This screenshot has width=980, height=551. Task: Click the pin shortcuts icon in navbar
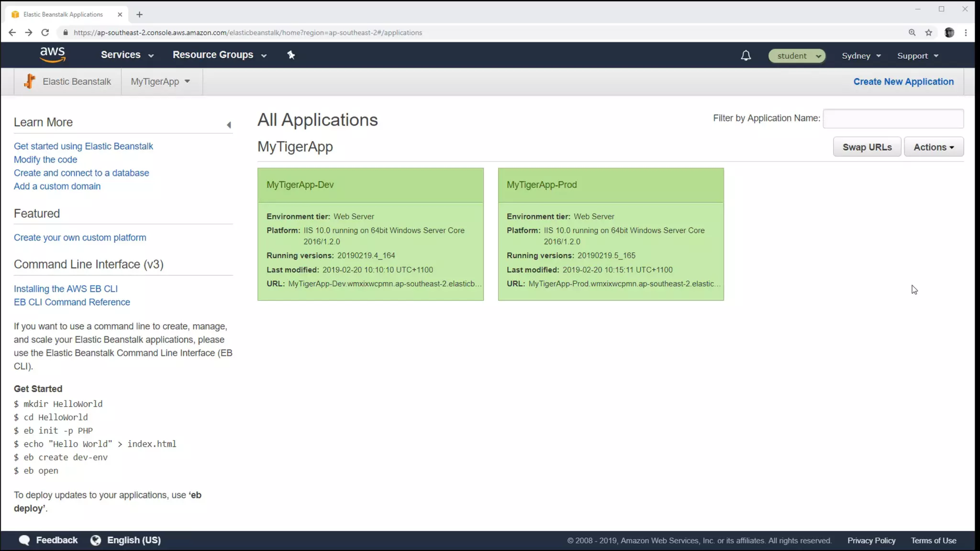coord(291,55)
